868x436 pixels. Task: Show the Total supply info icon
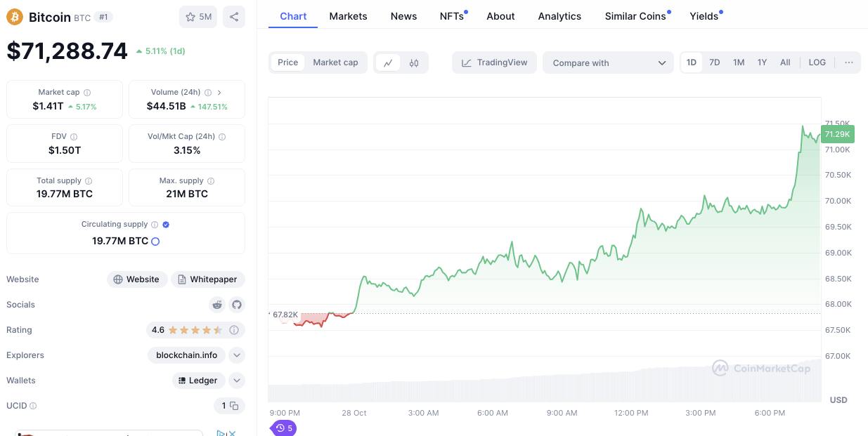tap(89, 181)
